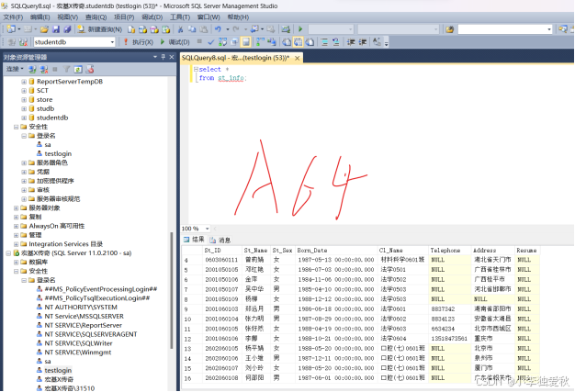Expand the AlwaysOn node in tree
575x392 pixels.
pos(17,226)
